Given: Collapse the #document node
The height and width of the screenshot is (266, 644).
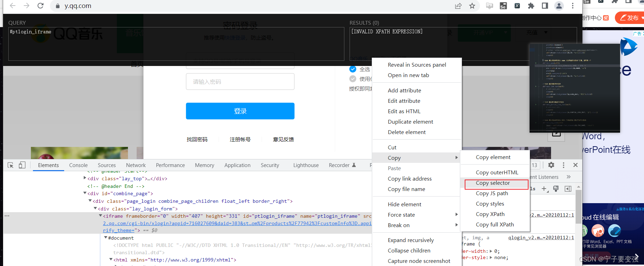Looking at the screenshot, I should click(x=106, y=238).
